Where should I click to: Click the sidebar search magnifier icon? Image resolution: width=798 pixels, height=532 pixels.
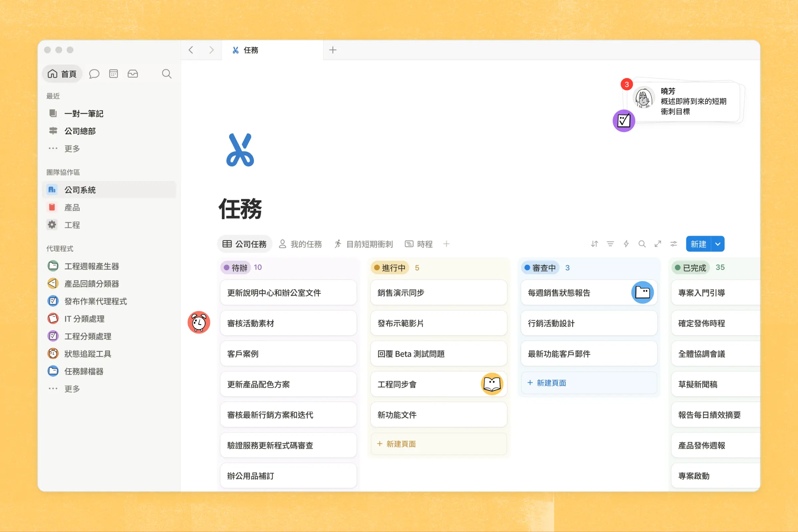[166, 73]
